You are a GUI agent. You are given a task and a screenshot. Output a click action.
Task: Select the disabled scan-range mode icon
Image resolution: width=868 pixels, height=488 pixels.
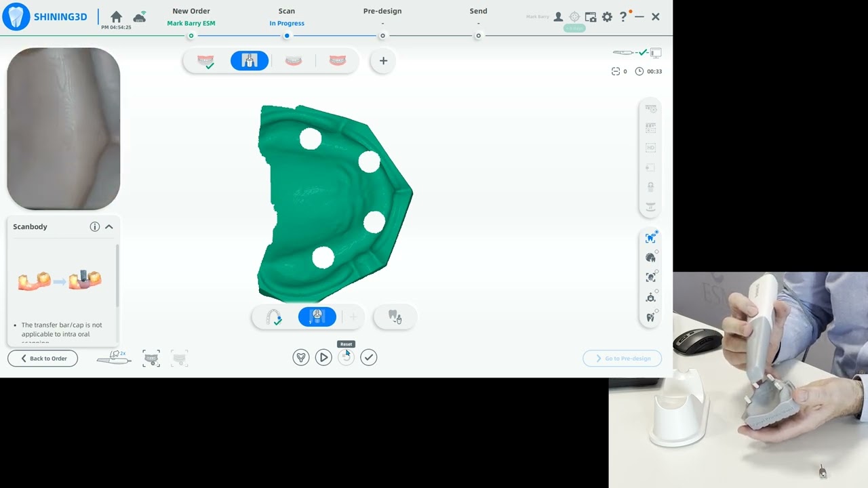(179, 359)
